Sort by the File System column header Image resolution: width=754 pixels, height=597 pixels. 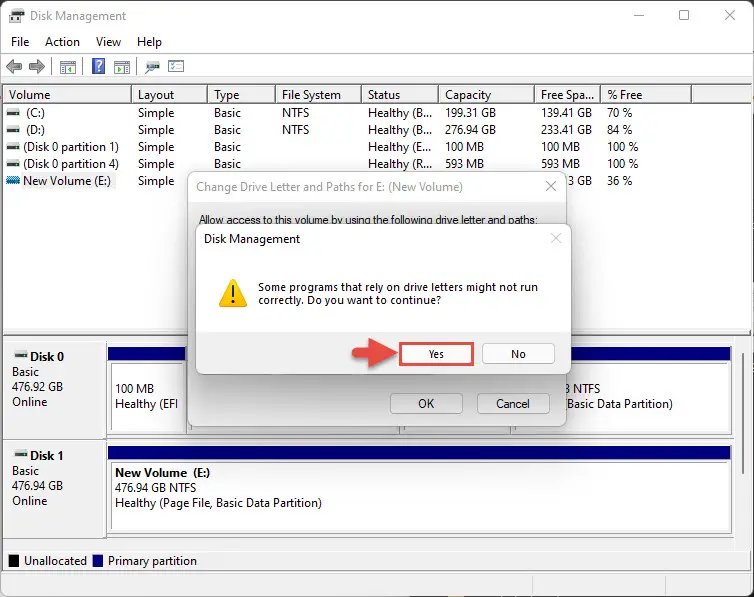point(319,95)
